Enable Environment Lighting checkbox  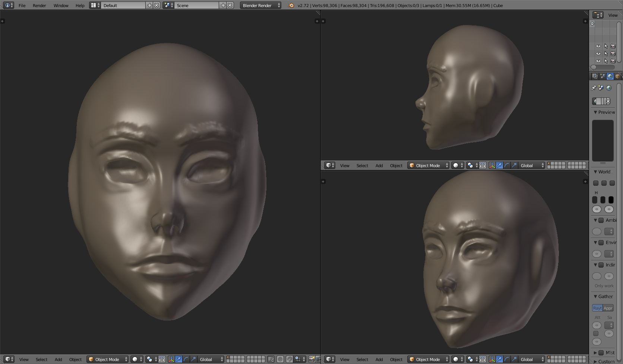click(x=601, y=242)
